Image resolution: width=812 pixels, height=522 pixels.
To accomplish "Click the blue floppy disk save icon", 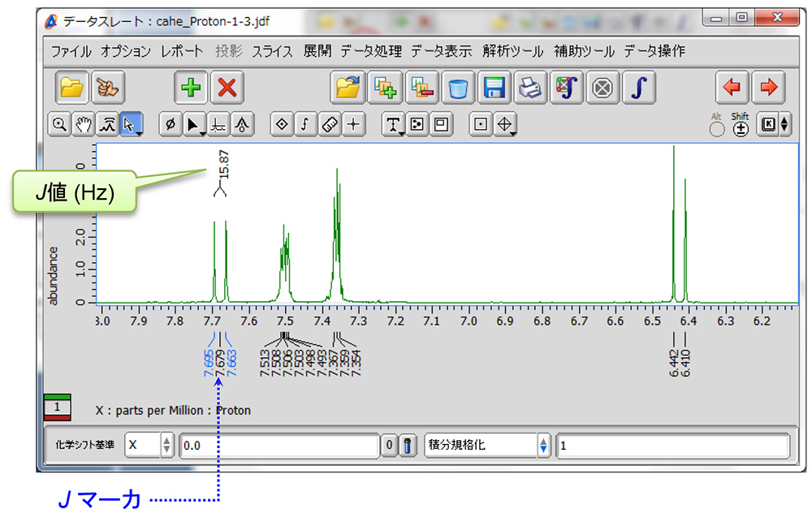I will pos(495,88).
